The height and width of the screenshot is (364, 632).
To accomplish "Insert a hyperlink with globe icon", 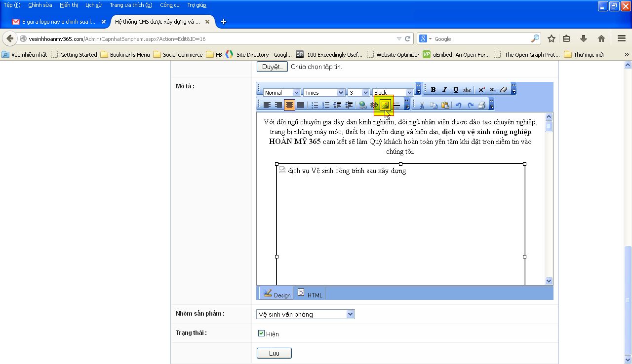I will click(x=362, y=105).
